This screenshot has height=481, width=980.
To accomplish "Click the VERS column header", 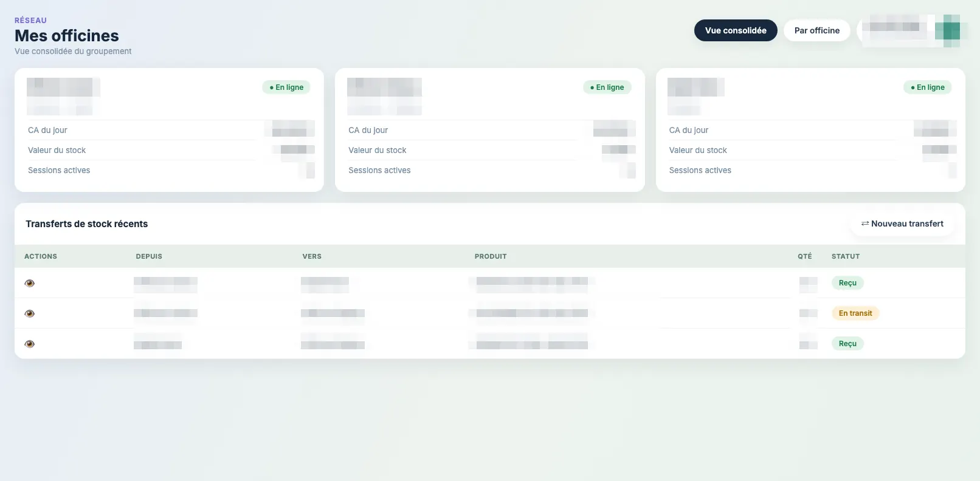I will 312,256.
